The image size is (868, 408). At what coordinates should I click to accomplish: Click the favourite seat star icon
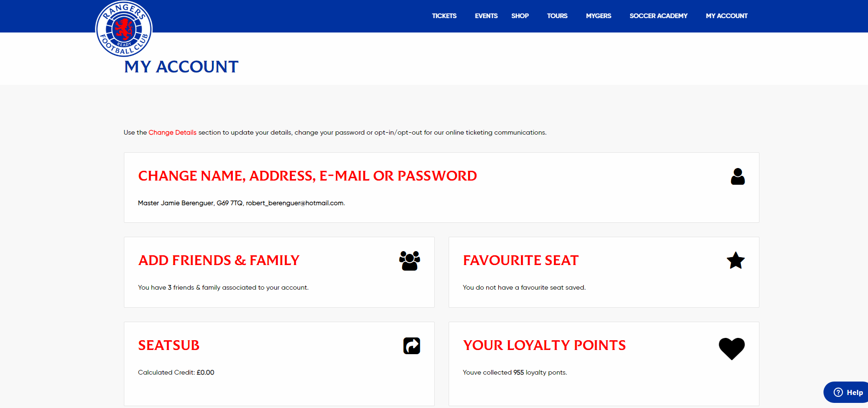click(736, 260)
